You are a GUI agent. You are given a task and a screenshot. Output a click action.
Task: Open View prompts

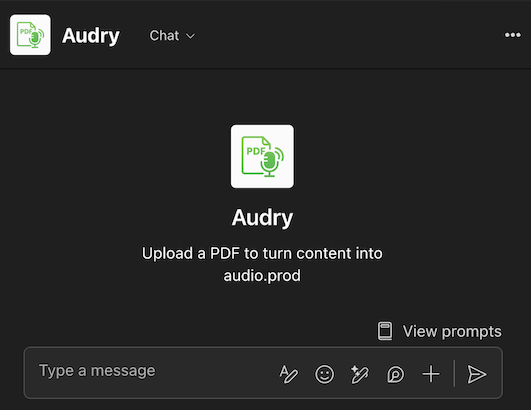coord(440,331)
